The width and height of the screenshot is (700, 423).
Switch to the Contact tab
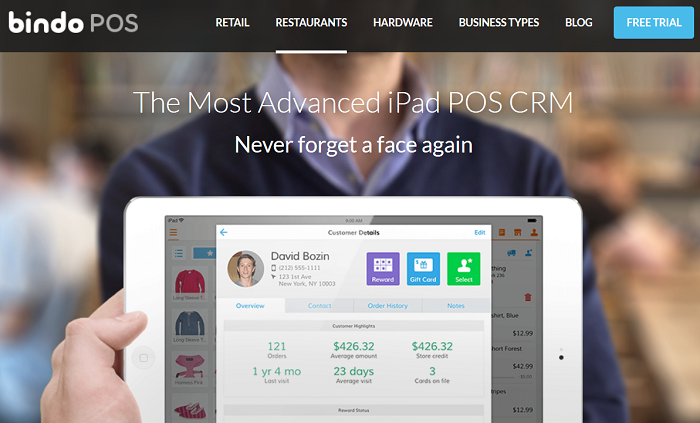319,306
